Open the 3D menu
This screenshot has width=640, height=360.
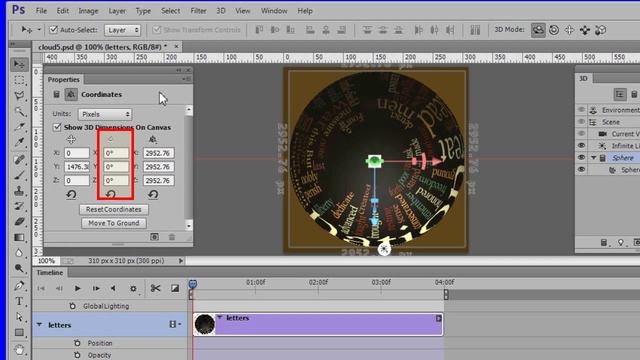[x=221, y=11]
